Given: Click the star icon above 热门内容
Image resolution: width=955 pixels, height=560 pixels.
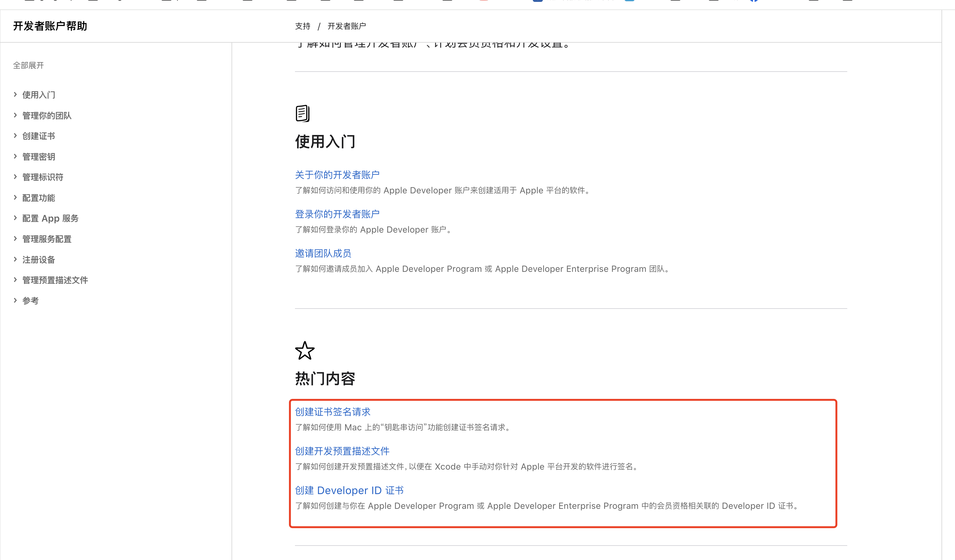Looking at the screenshot, I should pyautogui.click(x=305, y=351).
